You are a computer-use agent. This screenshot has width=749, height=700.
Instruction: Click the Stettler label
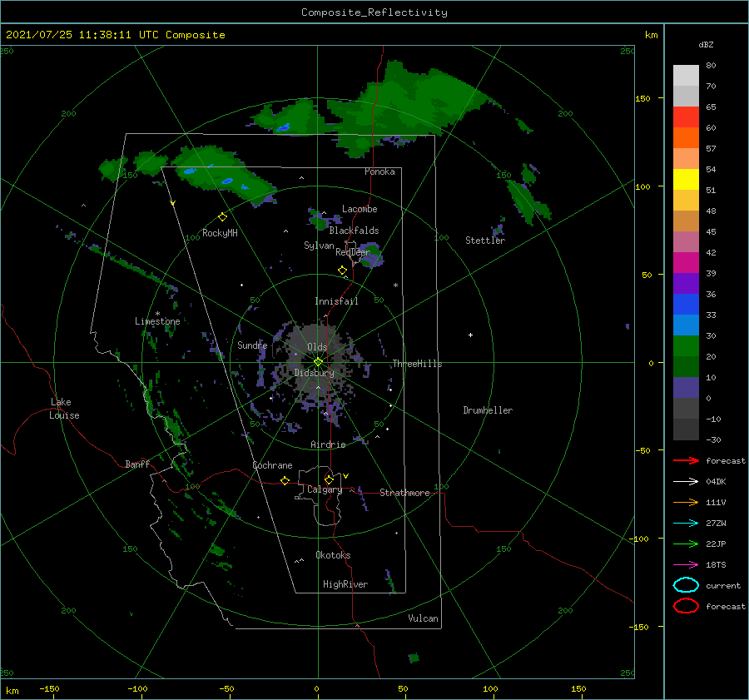point(485,241)
